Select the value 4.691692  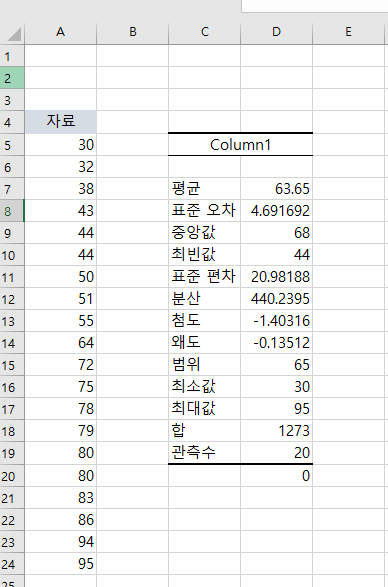coord(276,211)
